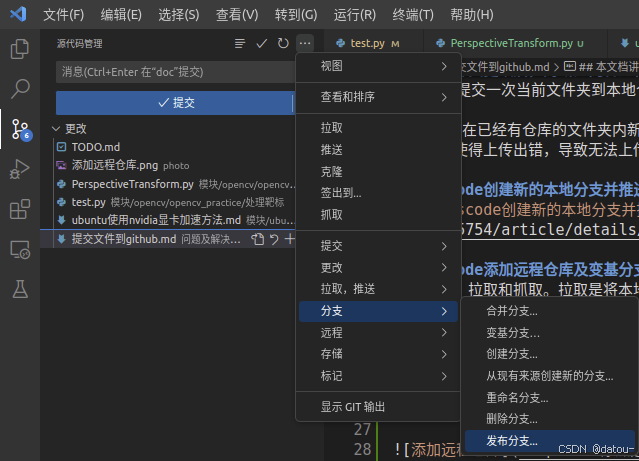The image size is (639, 461).
Task: Expand the 提交 submenu
Action: tap(378, 246)
